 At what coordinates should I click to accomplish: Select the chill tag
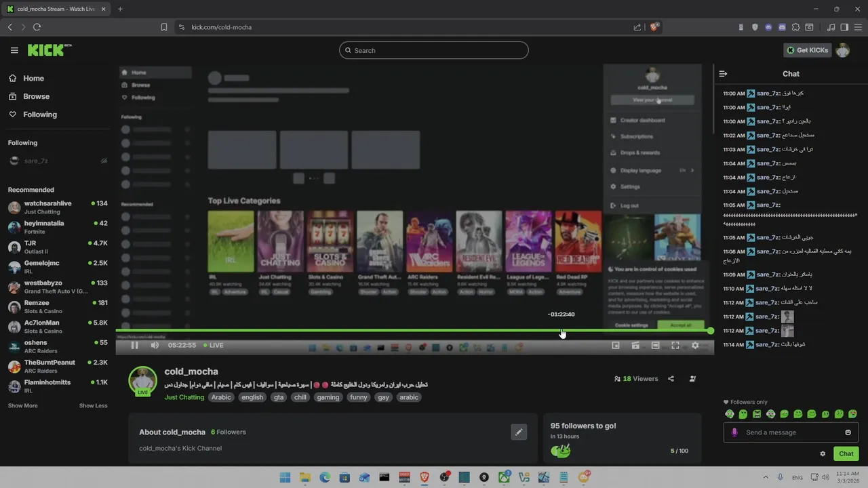300,397
